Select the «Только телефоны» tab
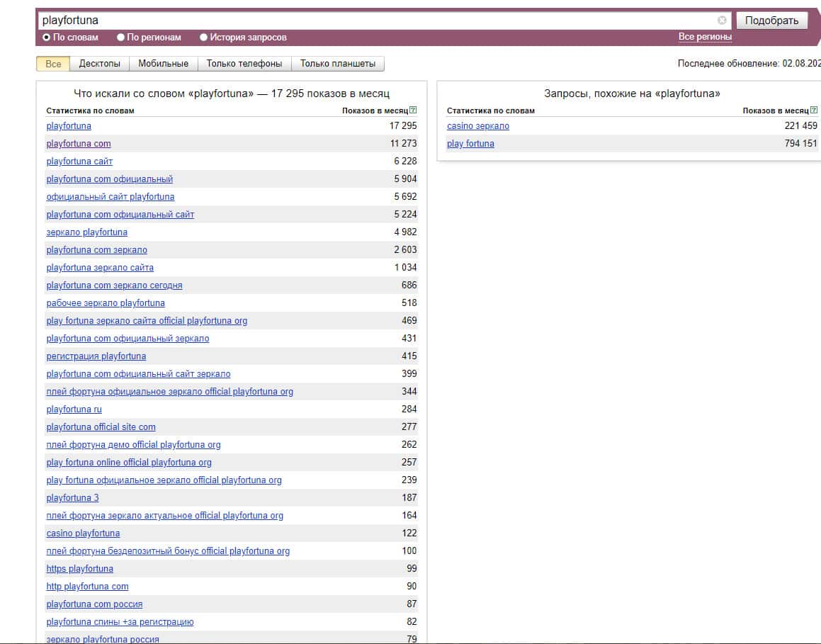Screen dimensions: 821x644 point(244,64)
